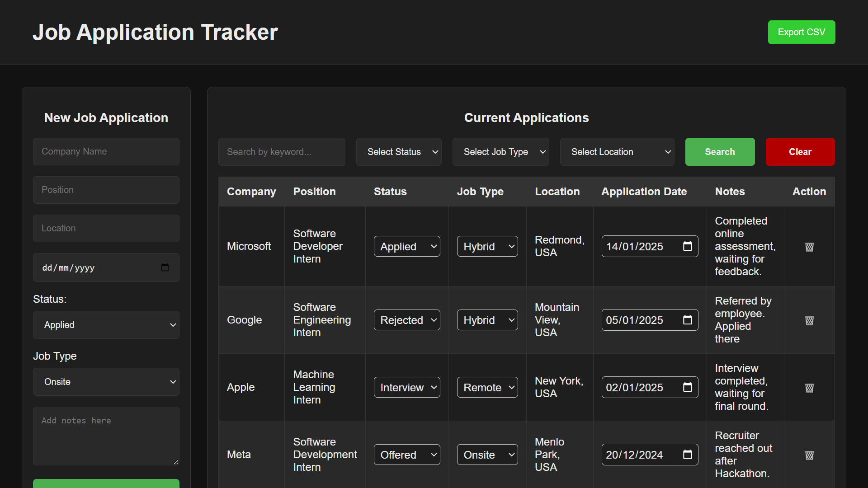Focus the Company Name input field
Viewport: 868px width, 488px height.
(106, 151)
